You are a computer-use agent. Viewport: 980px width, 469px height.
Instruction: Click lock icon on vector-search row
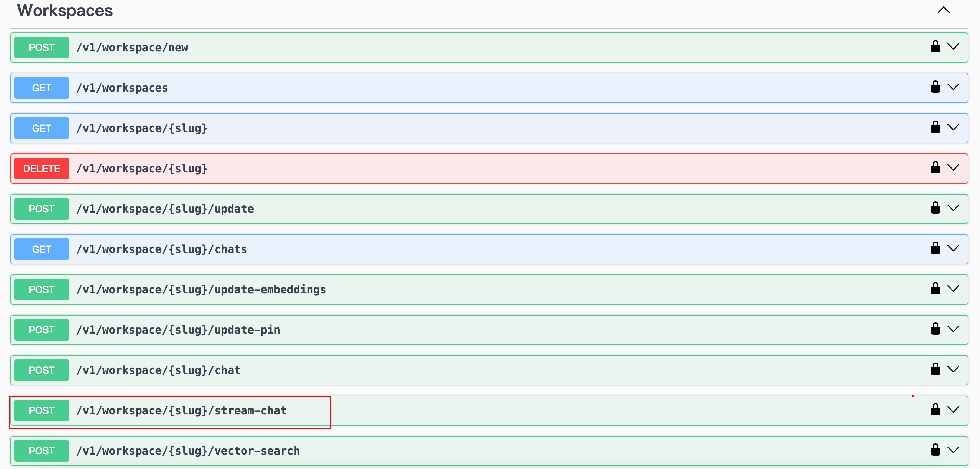tap(935, 450)
